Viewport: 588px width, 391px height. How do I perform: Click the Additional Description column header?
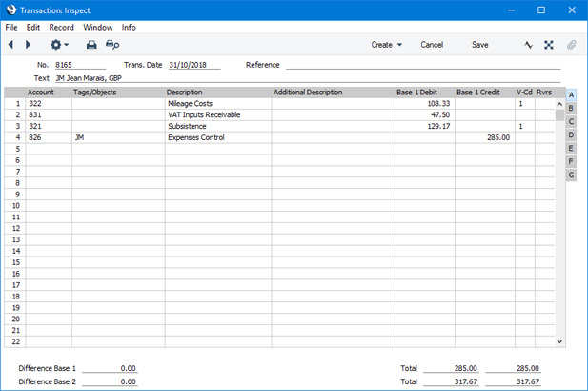[x=308, y=93]
